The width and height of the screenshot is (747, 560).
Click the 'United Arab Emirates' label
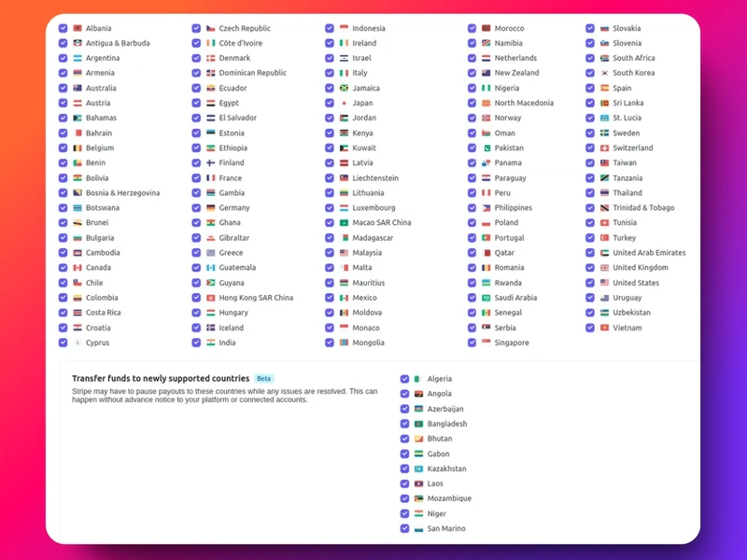pos(649,253)
